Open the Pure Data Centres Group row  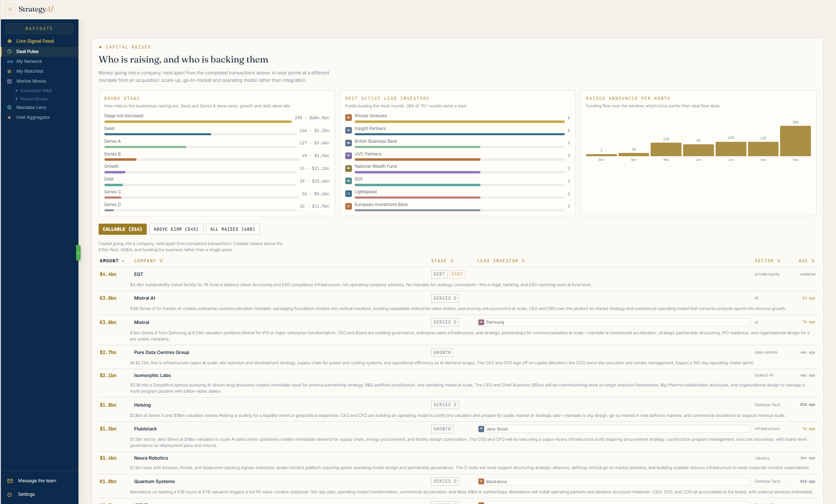457,357
